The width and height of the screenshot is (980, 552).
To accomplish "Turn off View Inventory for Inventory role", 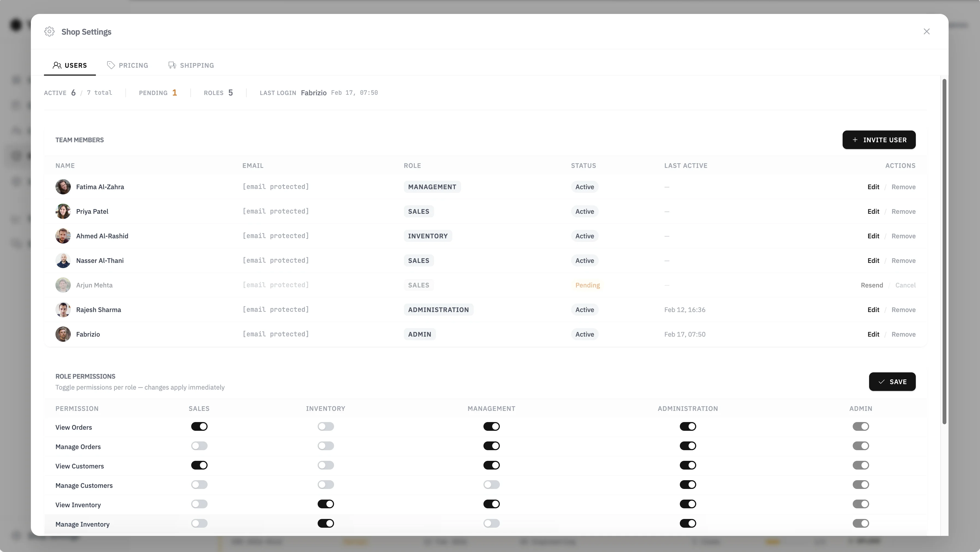I will [326, 504].
